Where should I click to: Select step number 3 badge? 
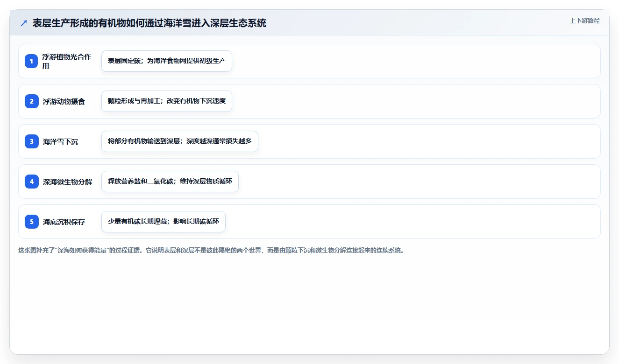point(32,141)
